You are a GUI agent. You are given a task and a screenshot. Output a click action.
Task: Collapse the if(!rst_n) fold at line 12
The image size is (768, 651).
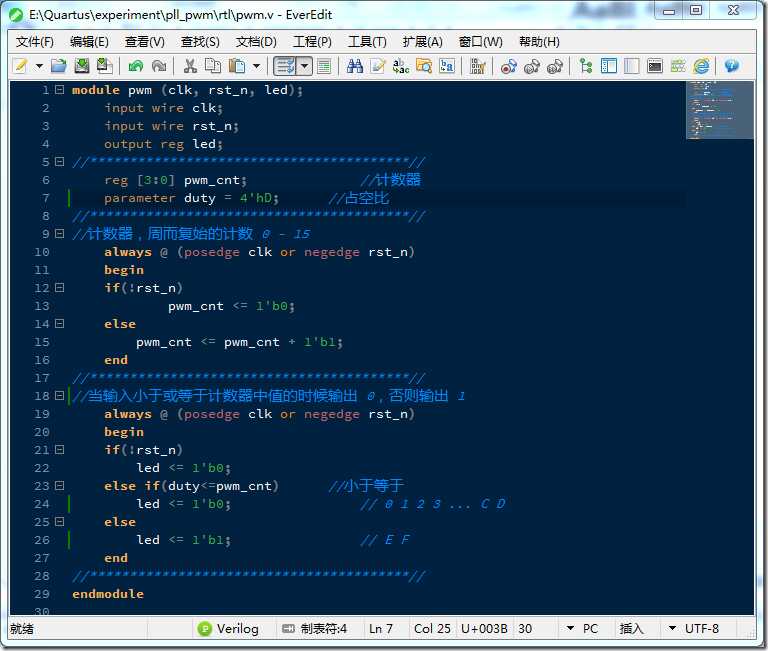[x=59, y=288]
